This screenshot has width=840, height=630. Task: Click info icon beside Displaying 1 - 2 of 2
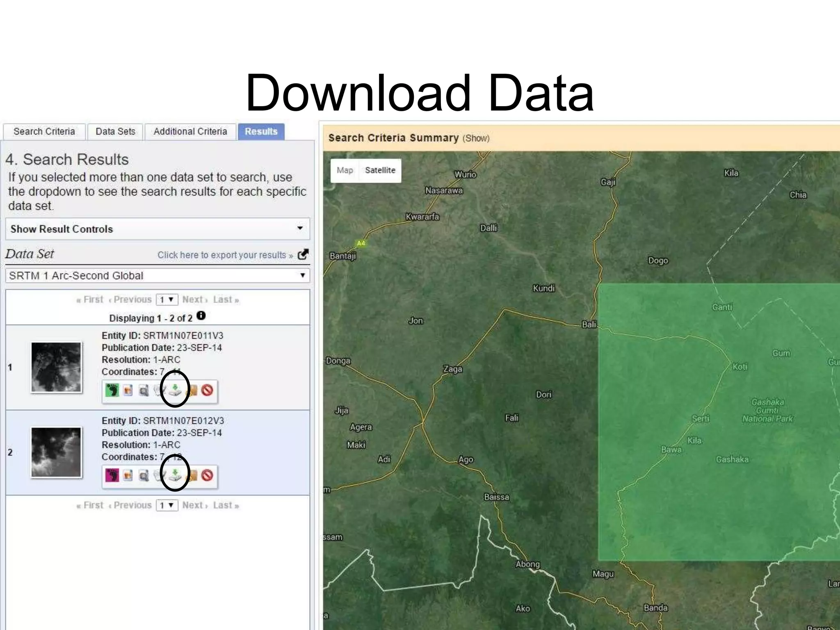[201, 315]
